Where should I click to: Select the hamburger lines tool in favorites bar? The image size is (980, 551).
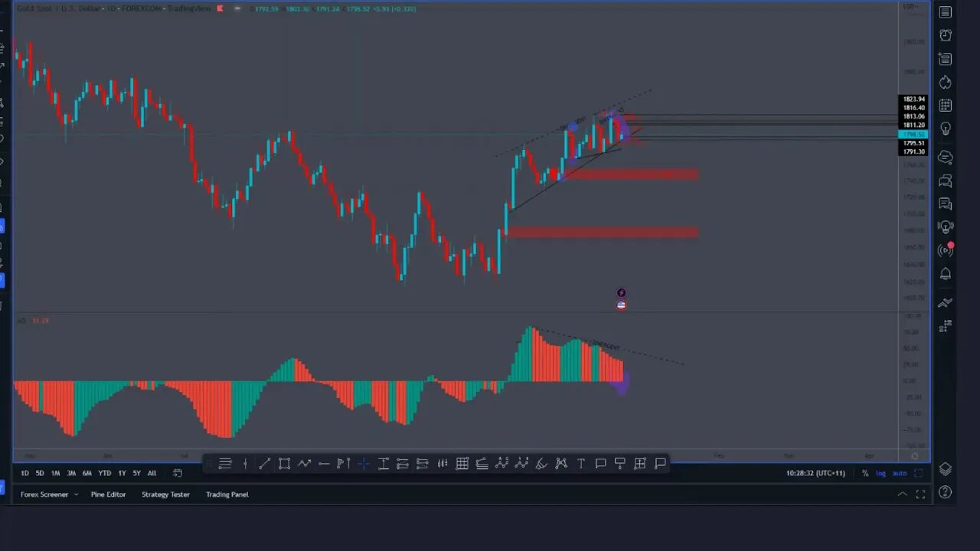(225, 463)
